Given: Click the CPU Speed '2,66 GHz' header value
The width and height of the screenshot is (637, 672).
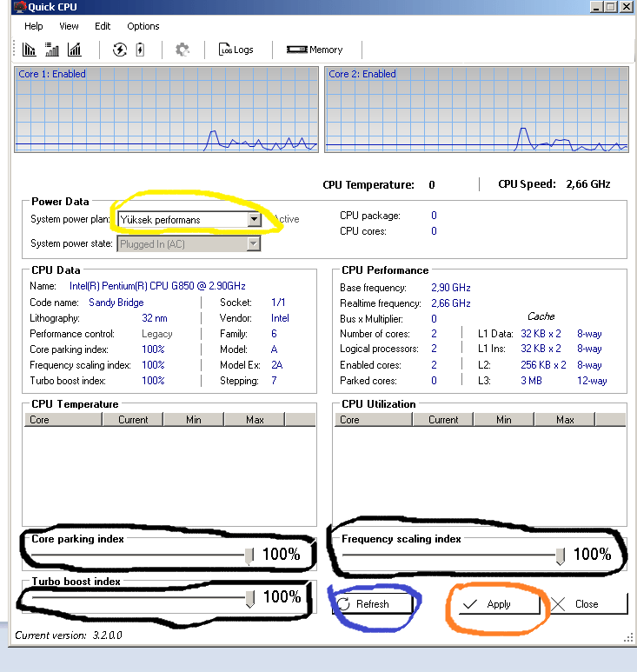Looking at the screenshot, I should (587, 184).
